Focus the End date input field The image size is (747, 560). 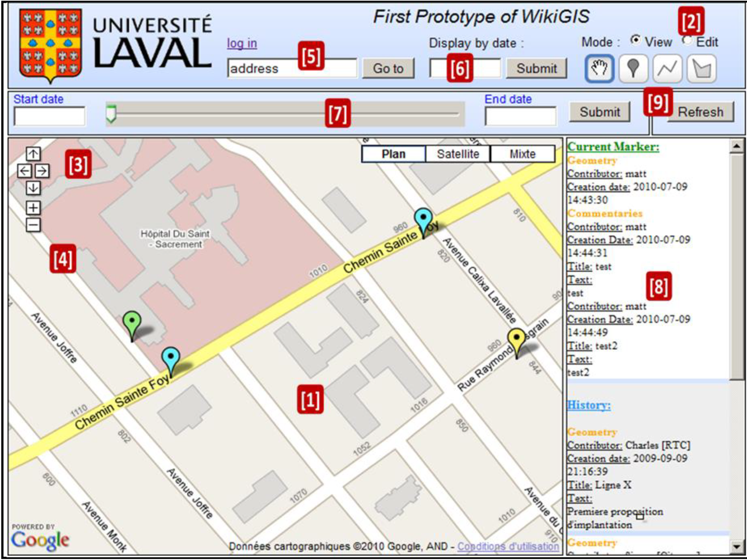point(521,116)
